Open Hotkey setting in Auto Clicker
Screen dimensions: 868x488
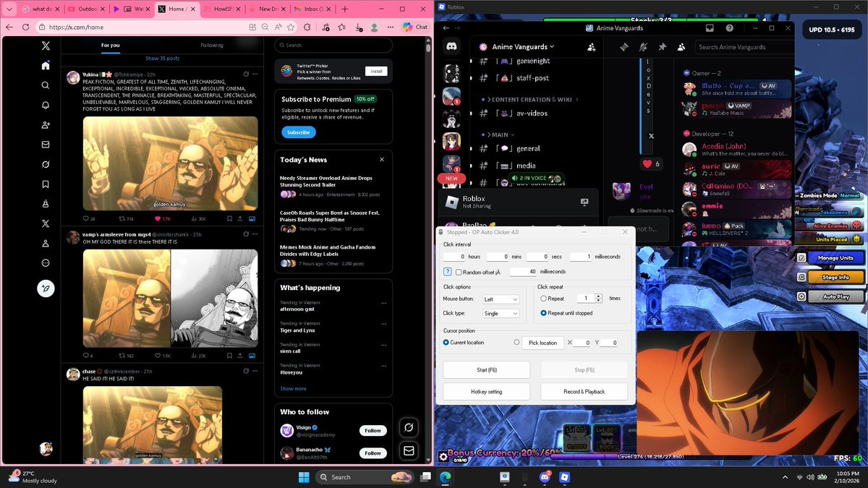click(x=486, y=391)
